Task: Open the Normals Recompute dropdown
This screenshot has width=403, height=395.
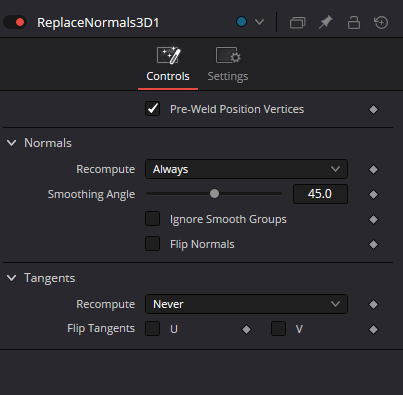Action: point(246,169)
